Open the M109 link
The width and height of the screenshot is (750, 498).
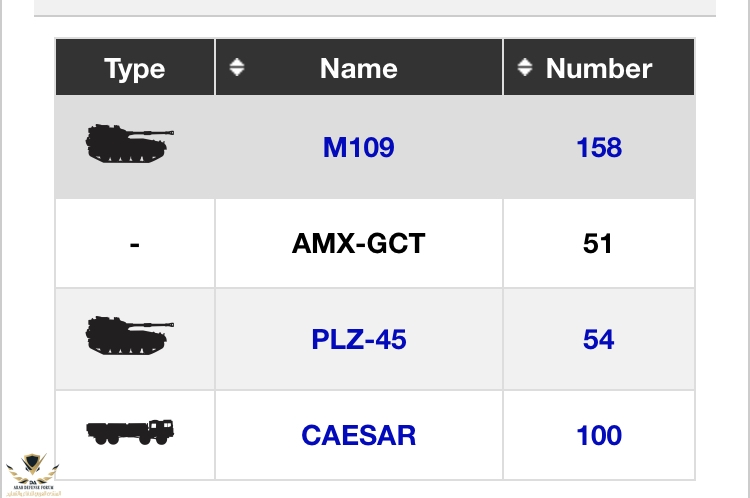358,147
